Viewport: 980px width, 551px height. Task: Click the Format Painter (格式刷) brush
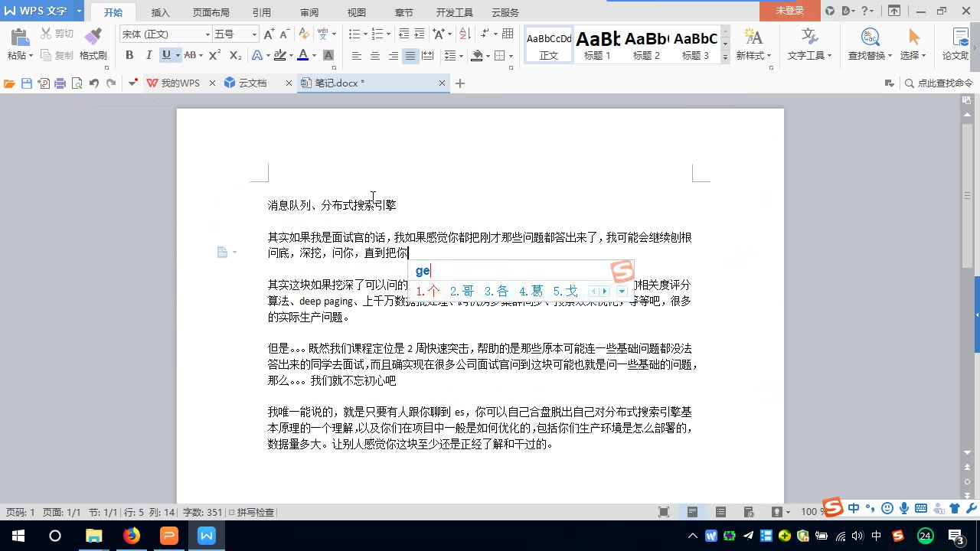93,37
